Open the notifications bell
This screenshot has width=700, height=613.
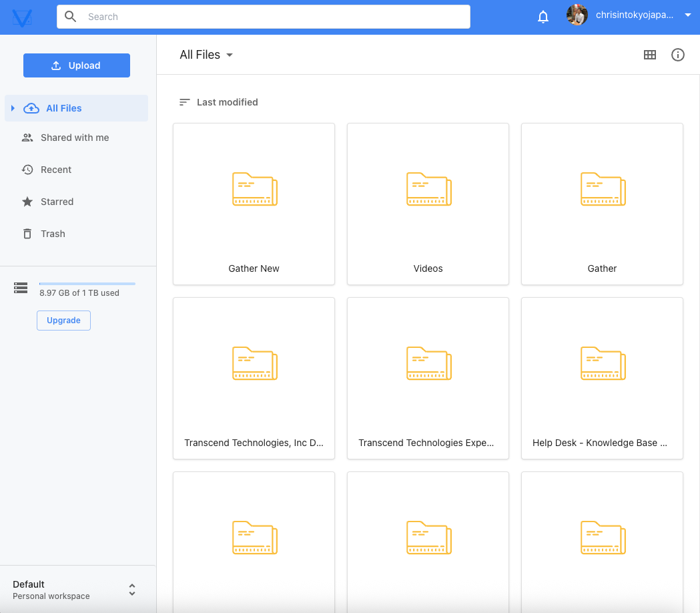pyautogui.click(x=543, y=17)
